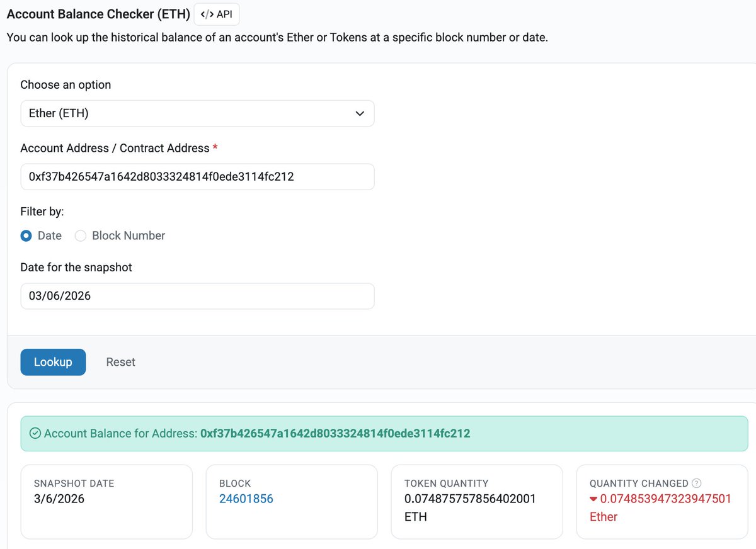Click the address in the green balance banner
This screenshot has height=549, width=756.
coord(335,433)
